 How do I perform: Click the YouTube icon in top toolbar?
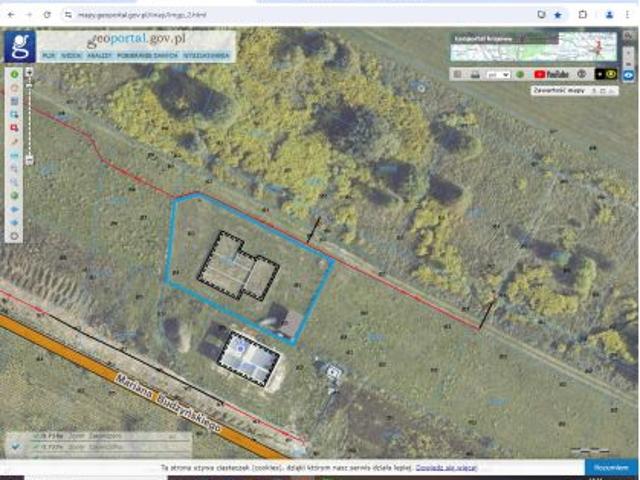[551, 74]
